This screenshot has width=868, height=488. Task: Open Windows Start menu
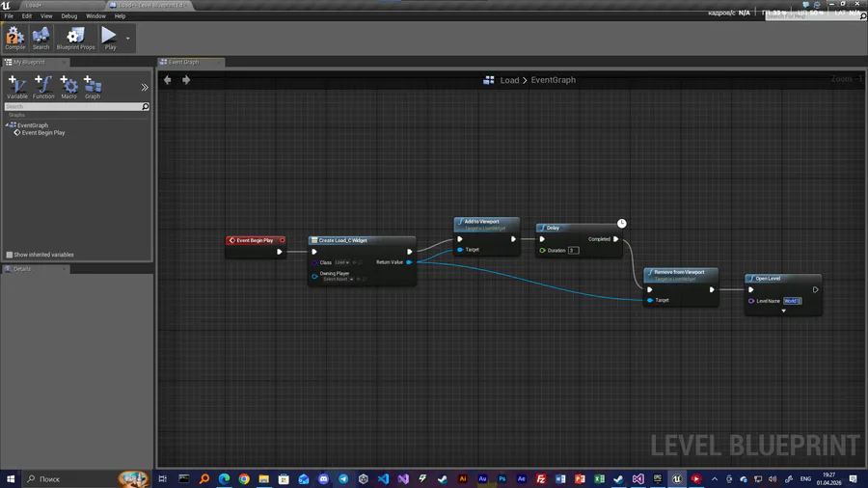point(10,478)
